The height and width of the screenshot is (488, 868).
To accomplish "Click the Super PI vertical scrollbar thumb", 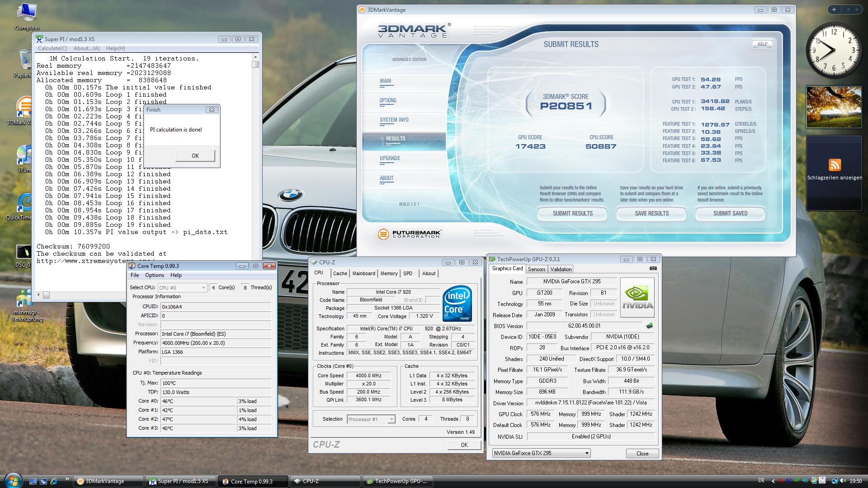I will pos(255,64).
